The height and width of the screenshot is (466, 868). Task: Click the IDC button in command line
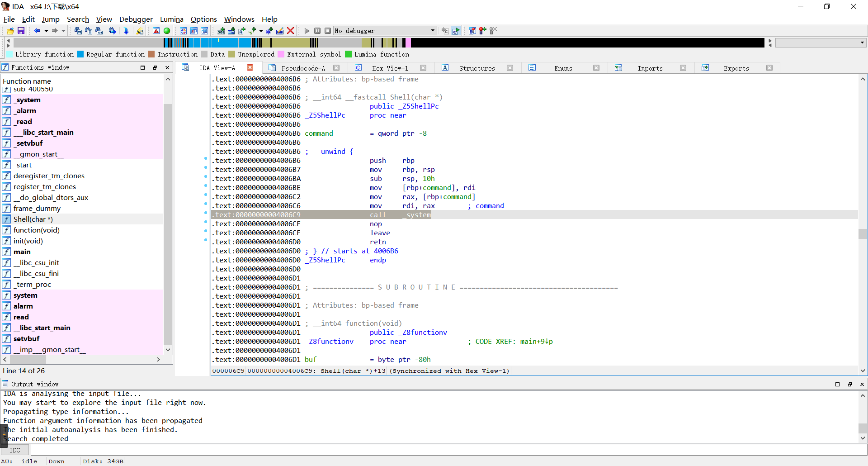[15, 450]
